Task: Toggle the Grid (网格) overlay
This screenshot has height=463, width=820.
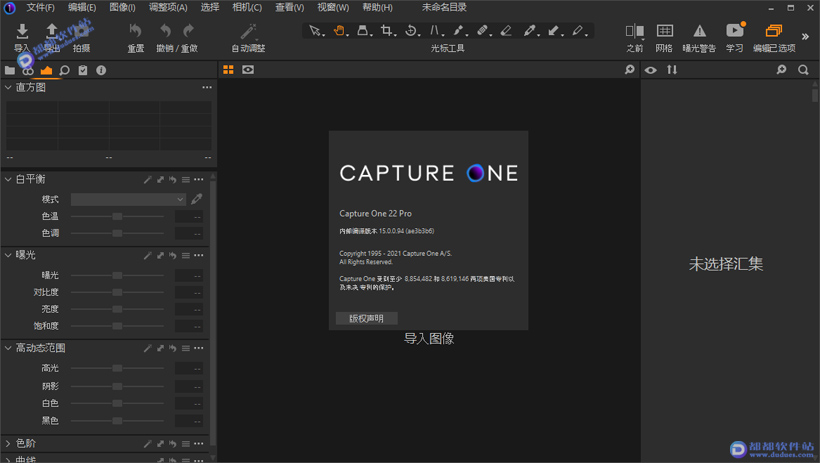Action: [x=665, y=31]
